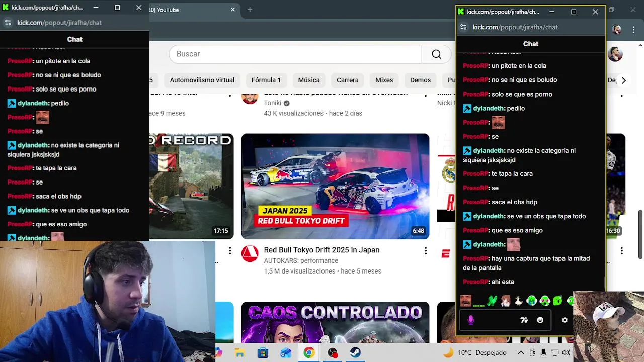The width and height of the screenshot is (644, 362).
Task: Open File Explorer from the taskbar
Action: [x=239, y=353]
